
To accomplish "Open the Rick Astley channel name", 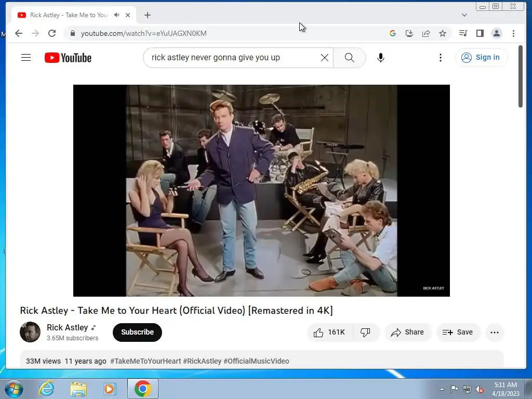I will click(67, 327).
